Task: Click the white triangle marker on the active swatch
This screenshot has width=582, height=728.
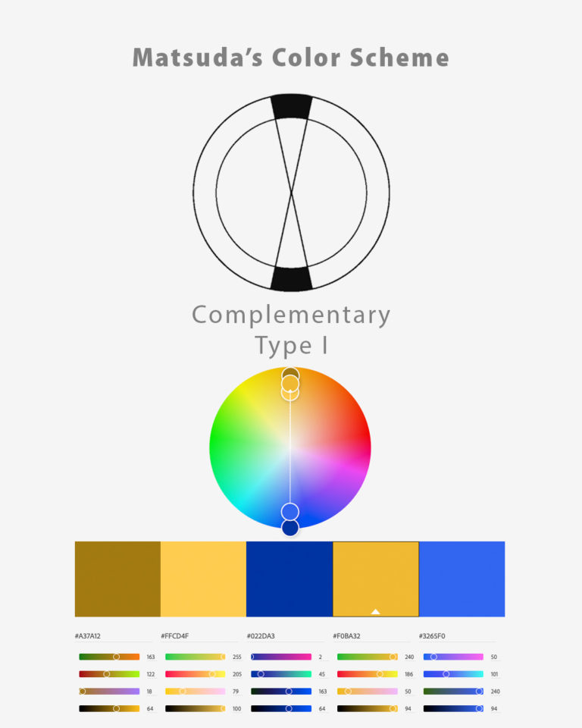Action: (375, 611)
